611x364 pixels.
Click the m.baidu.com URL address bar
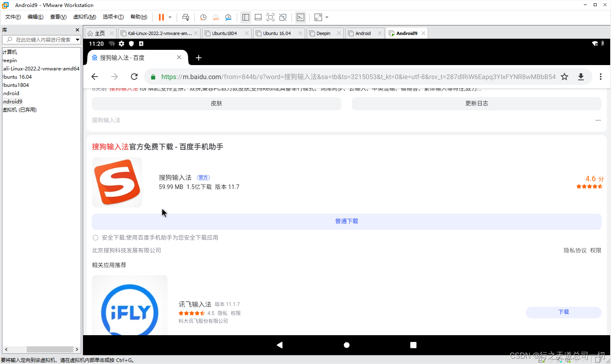[x=358, y=77]
